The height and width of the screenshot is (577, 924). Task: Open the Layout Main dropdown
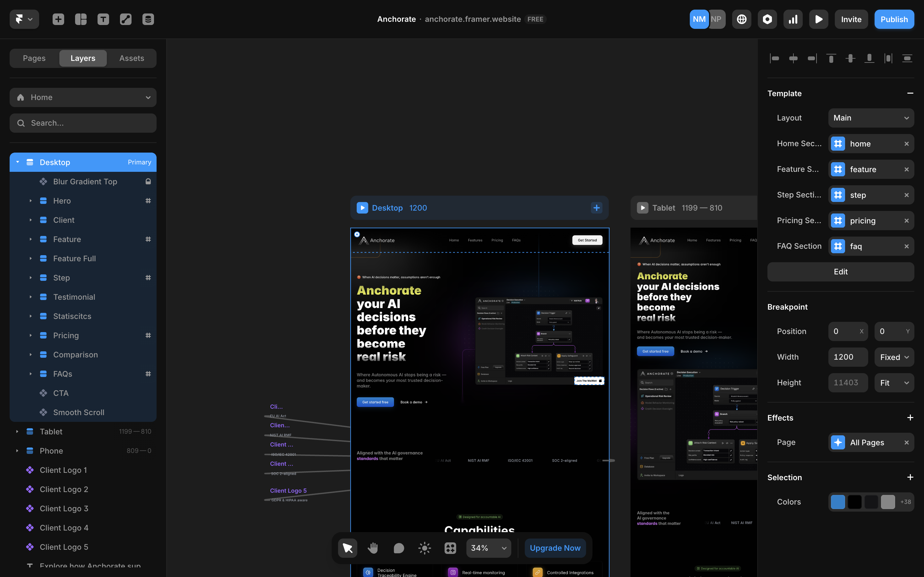coord(871,118)
